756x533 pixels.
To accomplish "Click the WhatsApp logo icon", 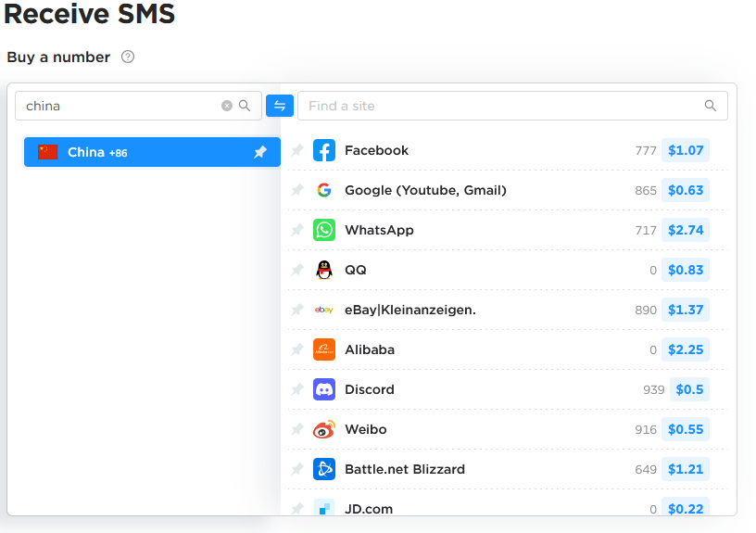I will tap(324, 230).
